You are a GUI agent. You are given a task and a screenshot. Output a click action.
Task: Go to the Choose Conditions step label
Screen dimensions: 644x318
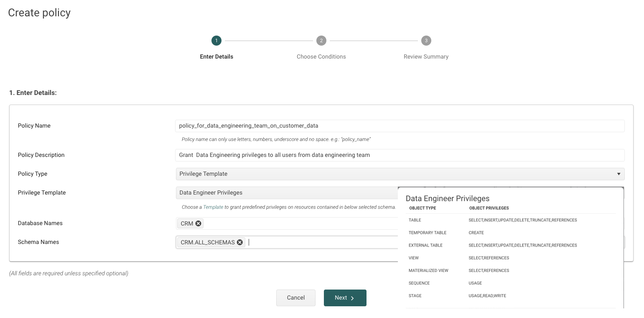pos(321,56)
